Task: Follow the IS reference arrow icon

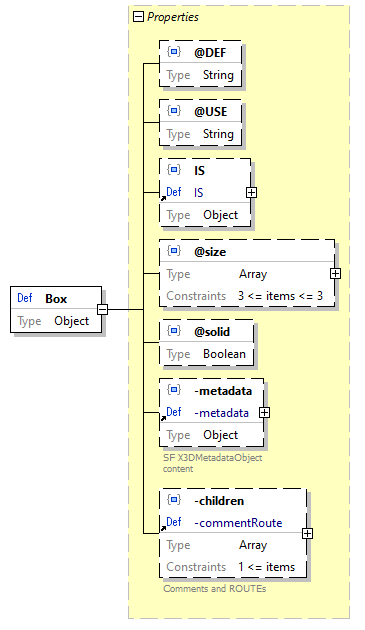Action: pyautogui.click(x=163, y=198)
